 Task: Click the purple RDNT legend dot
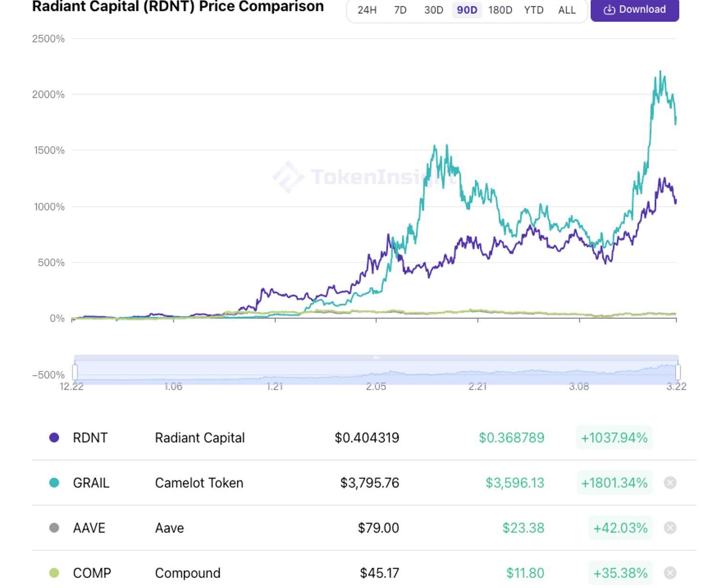coord(54,437)
